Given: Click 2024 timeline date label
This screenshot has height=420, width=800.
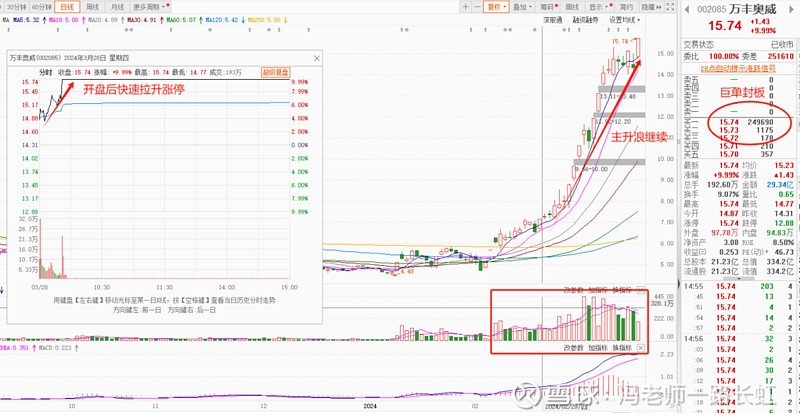Looking at the screenshot, I should 370,406.
